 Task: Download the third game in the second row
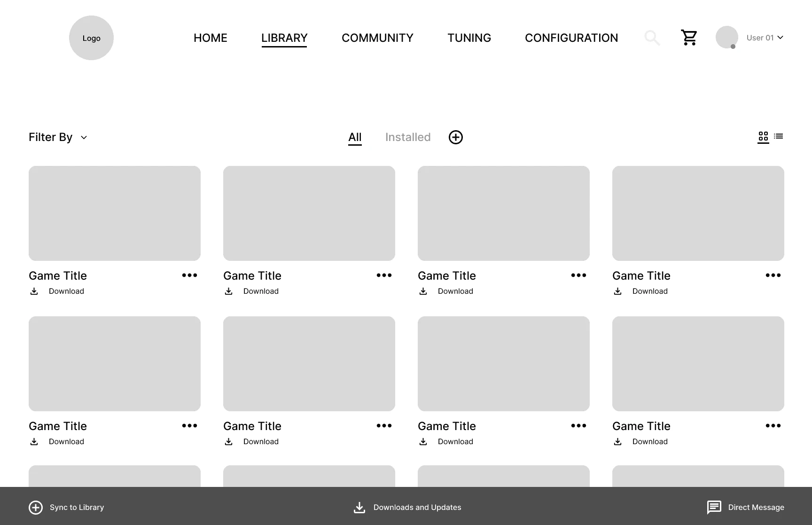(x=446, y=442)
